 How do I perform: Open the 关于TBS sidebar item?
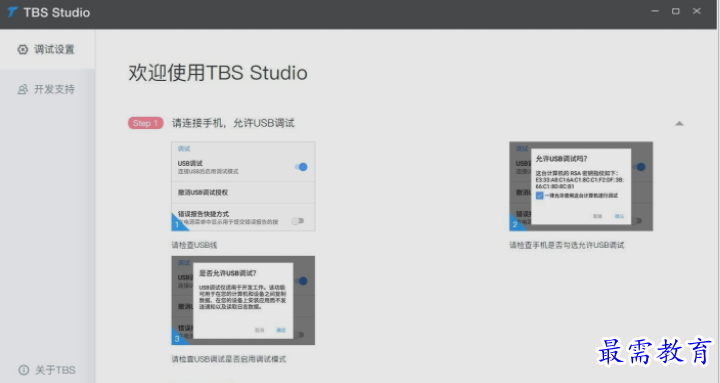tap(47, 370)
